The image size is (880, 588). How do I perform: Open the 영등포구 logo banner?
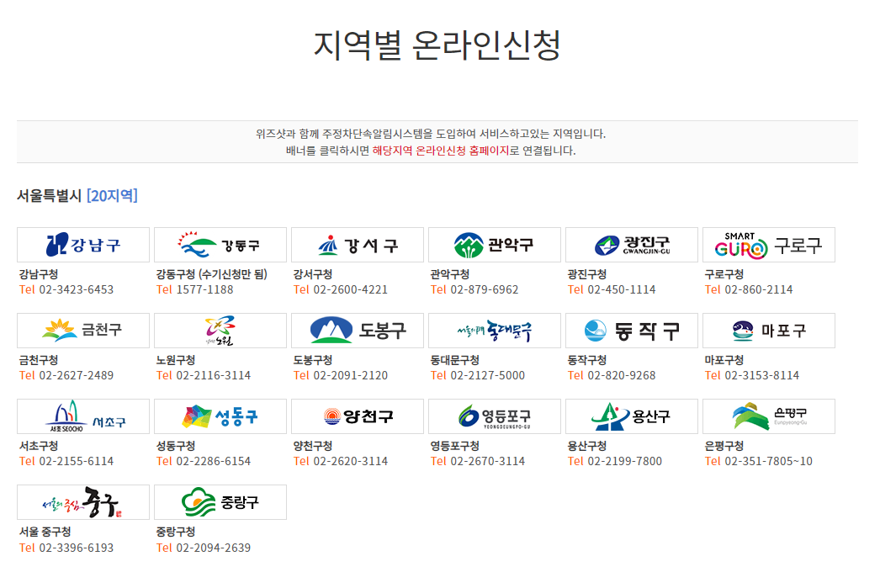click(x=495, y=416)
